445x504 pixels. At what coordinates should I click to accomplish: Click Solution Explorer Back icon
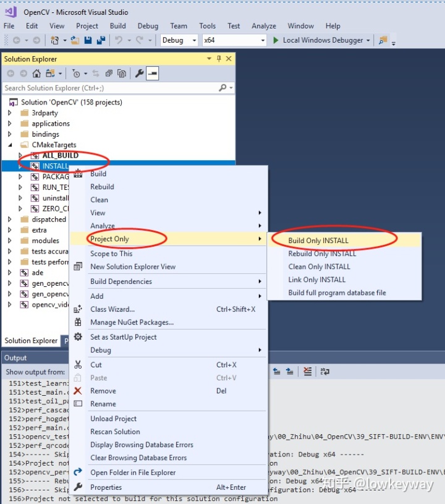[x=11, y=74]
